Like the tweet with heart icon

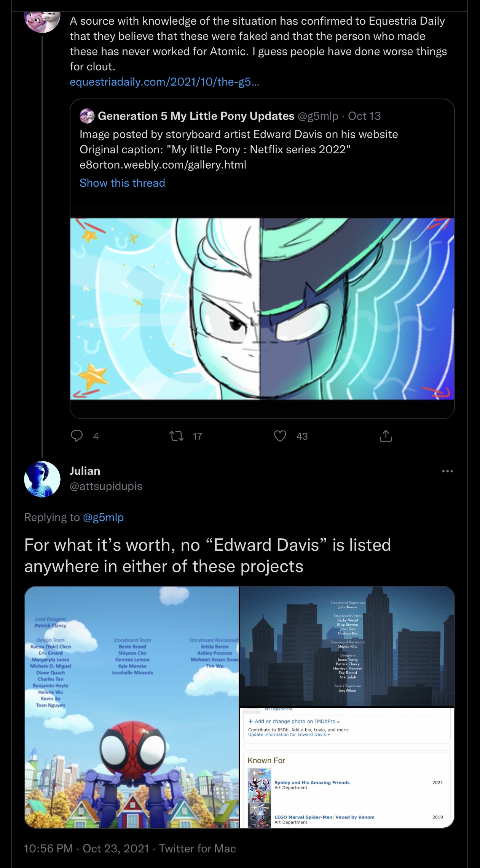(x=280, y=436)
